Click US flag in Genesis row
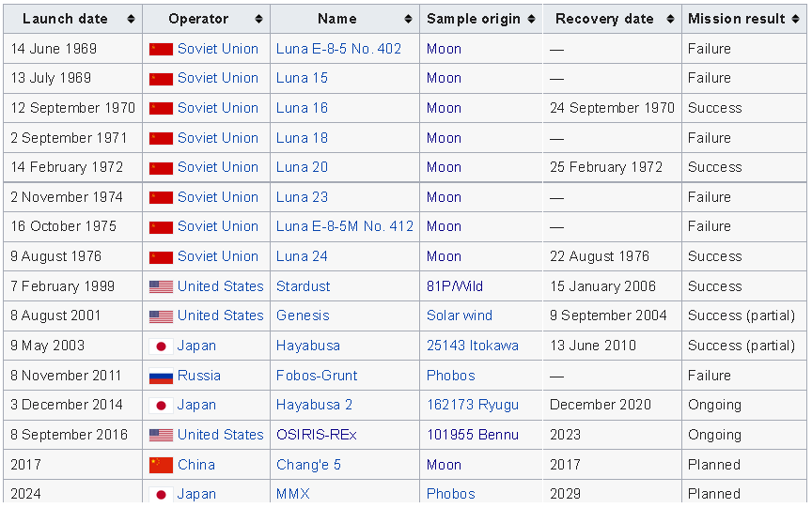 coord(161,316)
